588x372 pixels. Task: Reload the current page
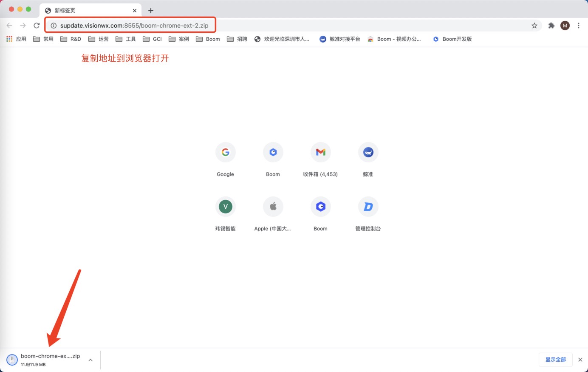[x=37, y=25]
